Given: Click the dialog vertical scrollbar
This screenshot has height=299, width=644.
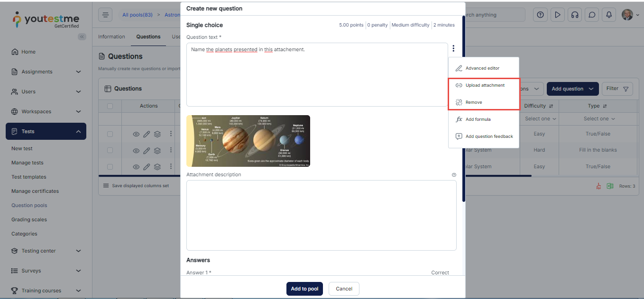Looking at the screenshot, I should tap(463, 109).
